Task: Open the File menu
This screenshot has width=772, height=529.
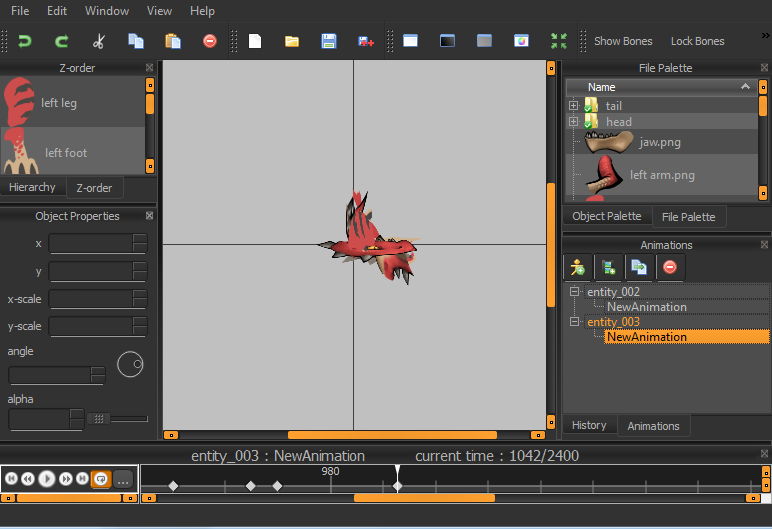Action: [x=20, y=11]
